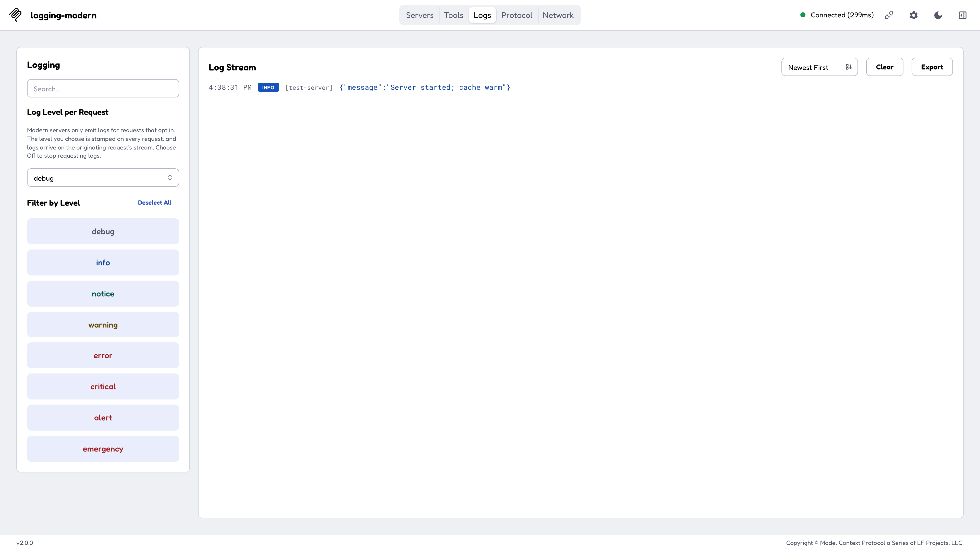Viewport: 980px width, 551px height.
Task: Toggle the critical level filter
Action: coord(103,386)
